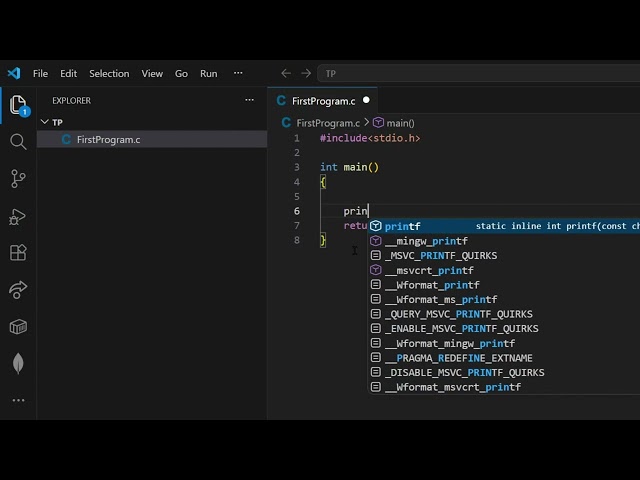Show hidden menus via menu bar ellipsis
The image size is (640, 480).
point(238,73)
